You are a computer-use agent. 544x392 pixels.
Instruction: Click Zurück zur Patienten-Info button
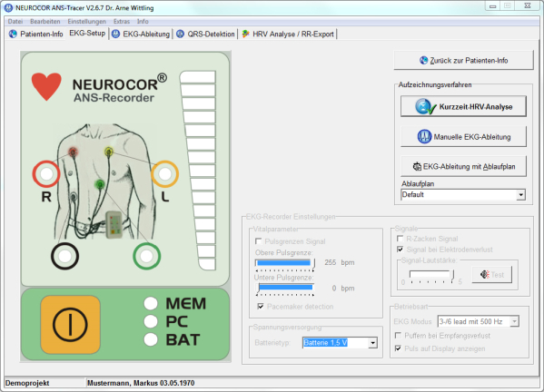click(x=463, y=60)
